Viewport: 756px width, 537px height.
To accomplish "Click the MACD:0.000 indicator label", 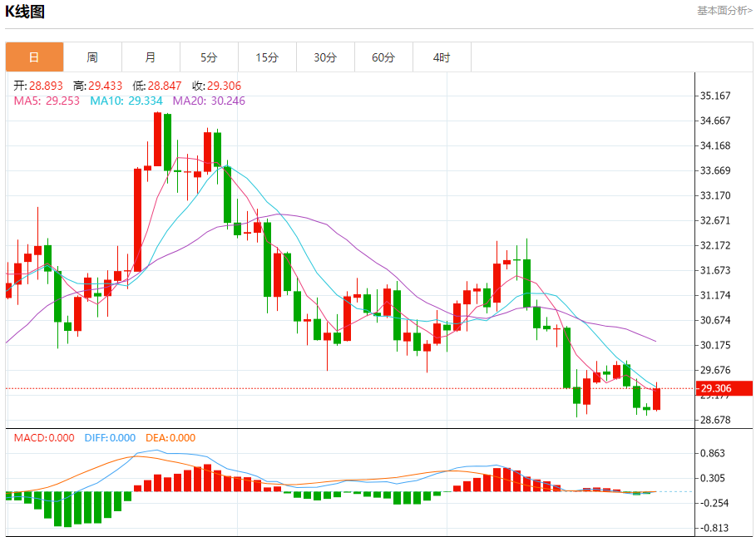I will [44, 438].
